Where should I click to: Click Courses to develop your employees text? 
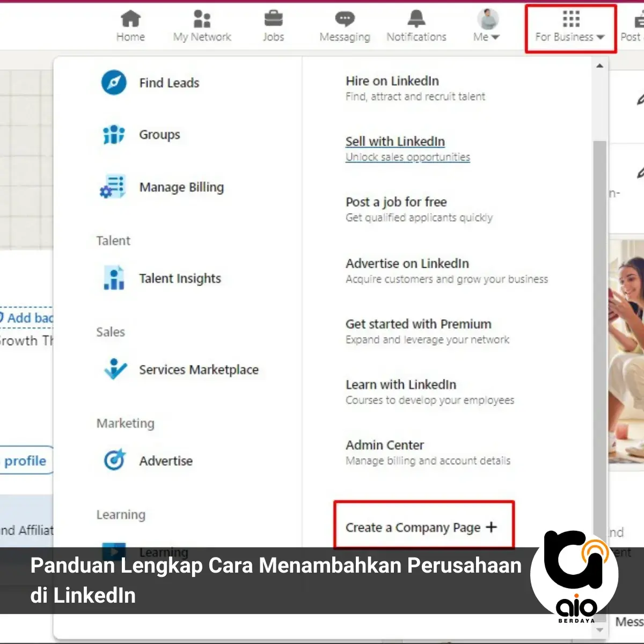click(430, 400)
